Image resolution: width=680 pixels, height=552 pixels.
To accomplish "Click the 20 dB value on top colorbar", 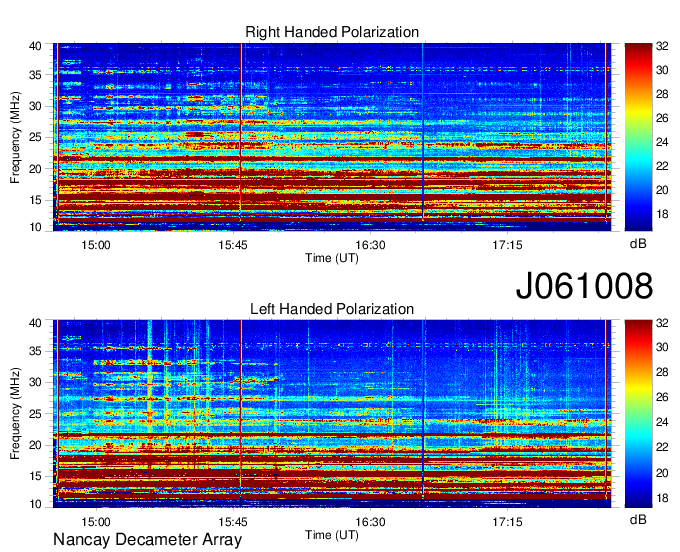I will click(x=662, y=190).
